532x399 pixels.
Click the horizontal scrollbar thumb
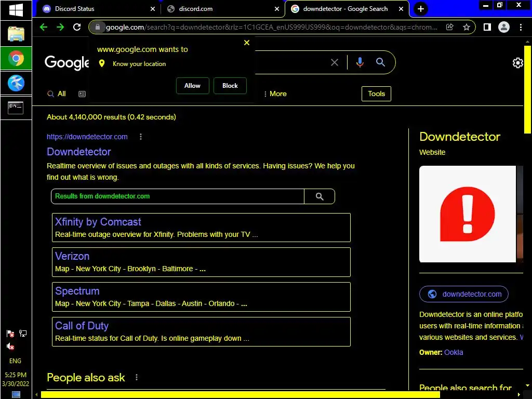click(240, 395)
